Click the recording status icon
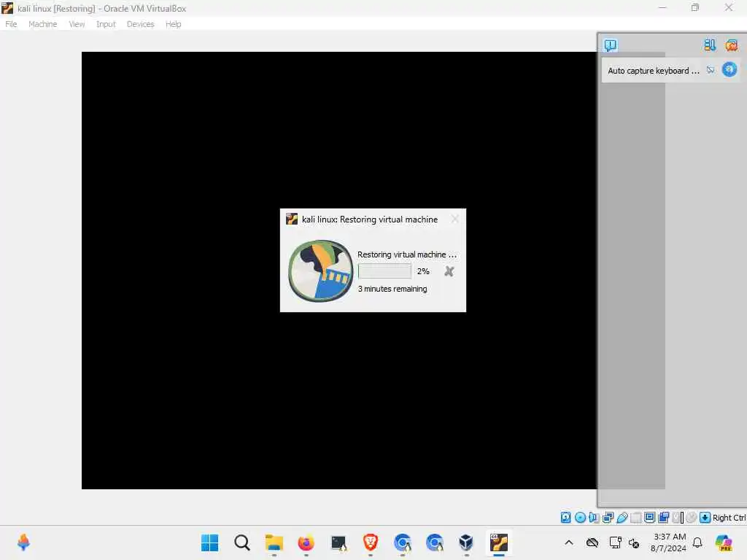The image size is (747, 560). click(663, 518)
